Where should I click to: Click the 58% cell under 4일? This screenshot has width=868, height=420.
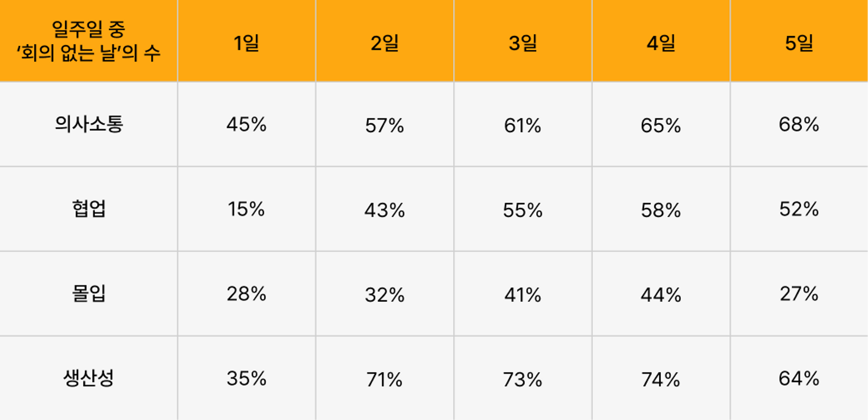pyautogui.click(x=661, y=209)
